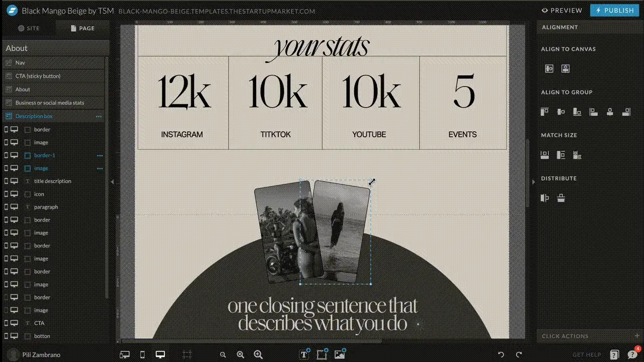Click the undo arrow icon

[x=501, y=354]
